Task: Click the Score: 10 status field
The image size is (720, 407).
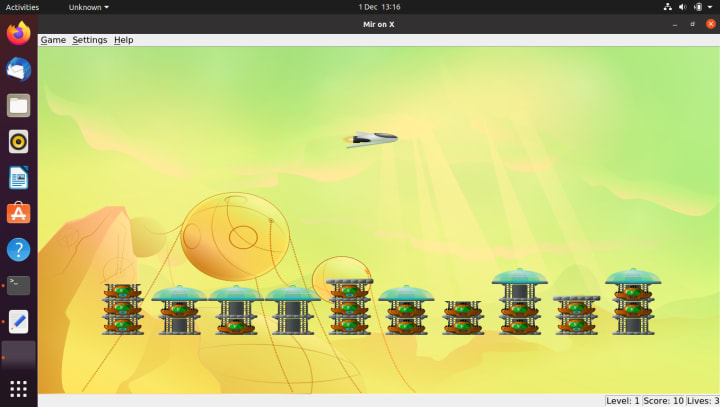Action: (x=663, y=401)
